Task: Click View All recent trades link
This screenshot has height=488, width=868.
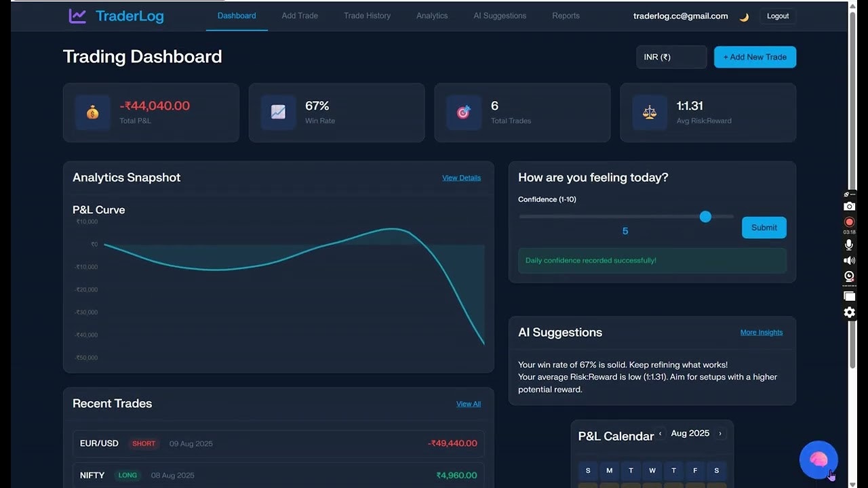Action: pos(469,404)
